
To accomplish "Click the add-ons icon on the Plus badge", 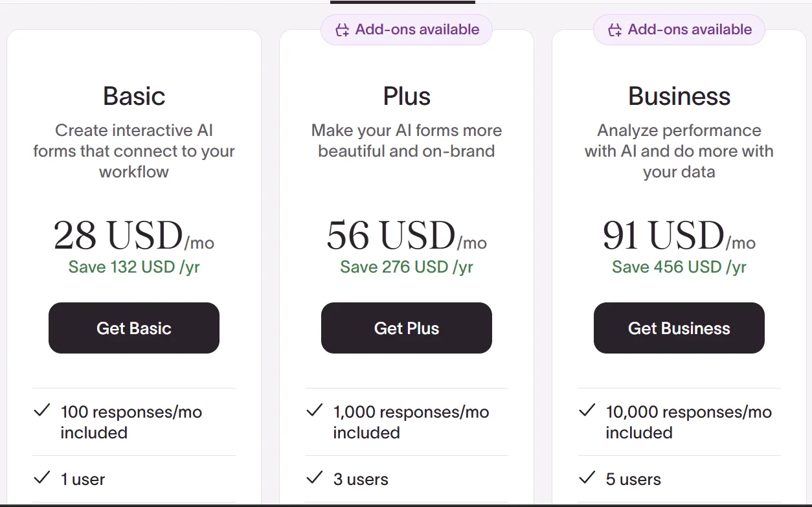I will pyautogui.click(x=342, y=30).
